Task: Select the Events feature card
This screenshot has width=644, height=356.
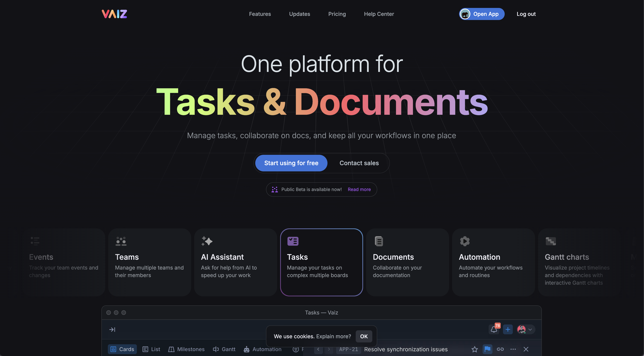Action: [x=64, y=262]
